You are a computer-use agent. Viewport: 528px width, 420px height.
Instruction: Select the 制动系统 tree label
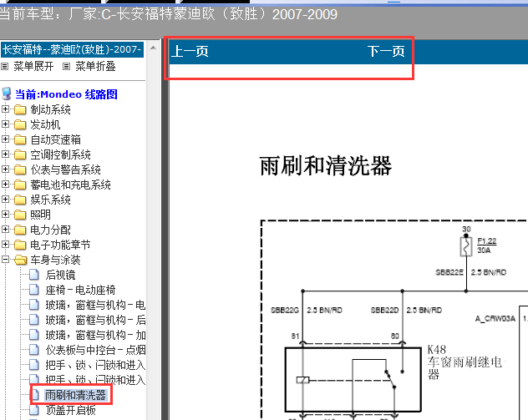pyautogui.click(x=50, y=109)
